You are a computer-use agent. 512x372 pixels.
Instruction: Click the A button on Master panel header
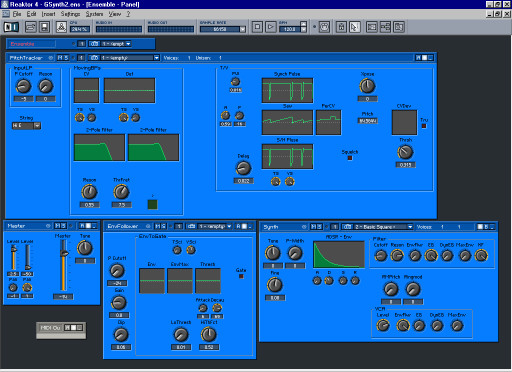[82, 226]
